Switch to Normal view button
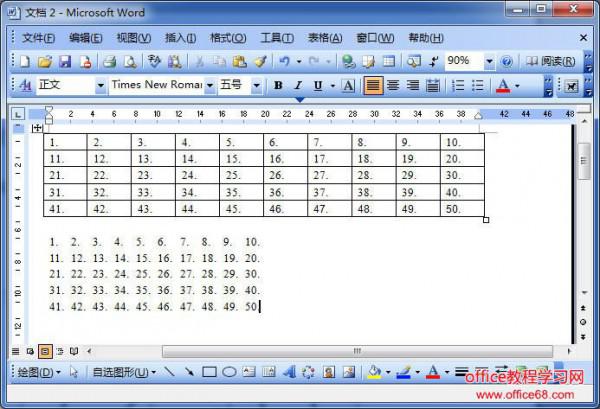Viewport: 600px width, 409px height. 15,351
